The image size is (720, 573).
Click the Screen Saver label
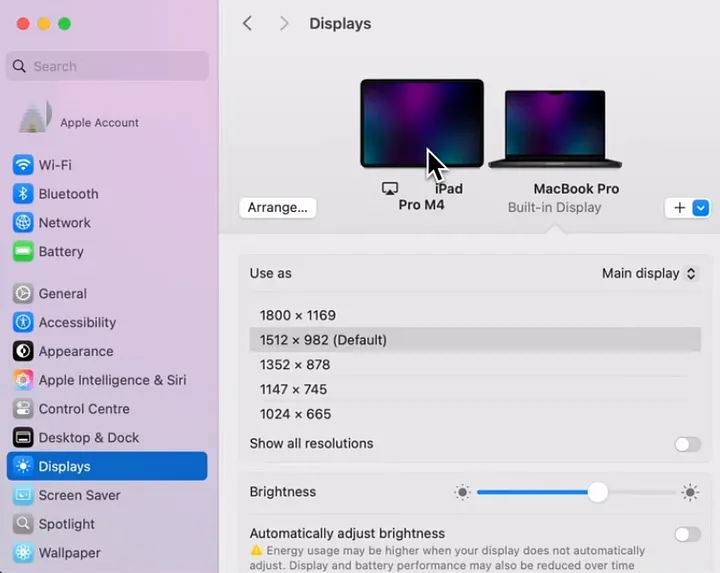tap(79, 495)
